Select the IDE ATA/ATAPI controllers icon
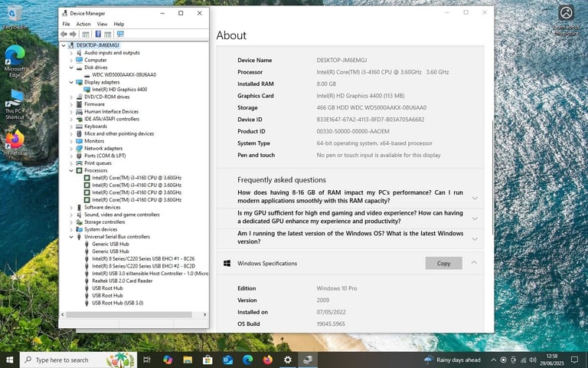Screen dimensions: 588x368 (x=79, y=119)
